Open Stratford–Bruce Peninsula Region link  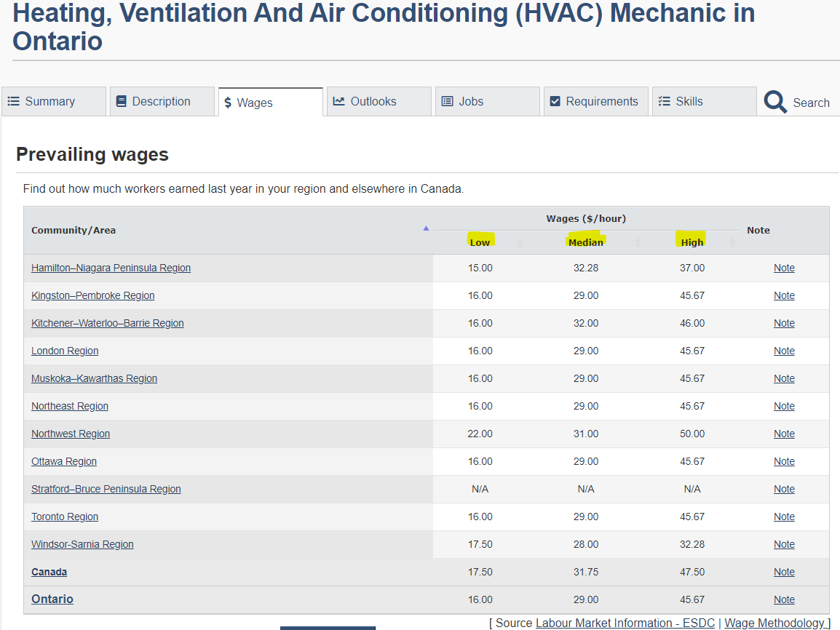pos(106,489)
